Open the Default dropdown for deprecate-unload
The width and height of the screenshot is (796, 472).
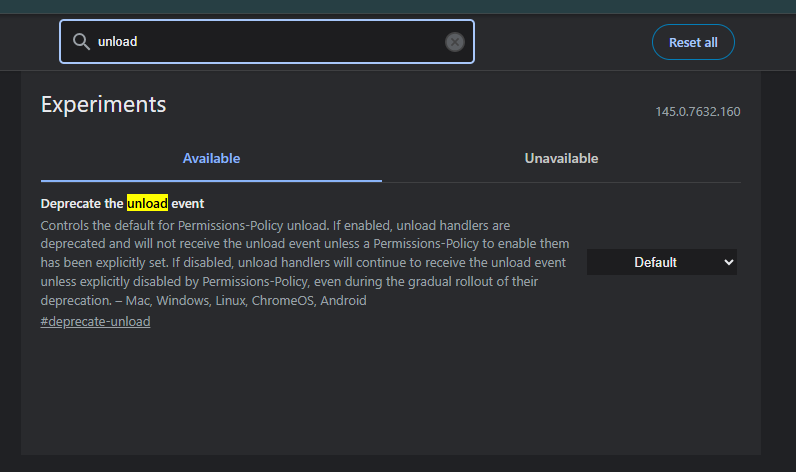(x=661, y=262)
